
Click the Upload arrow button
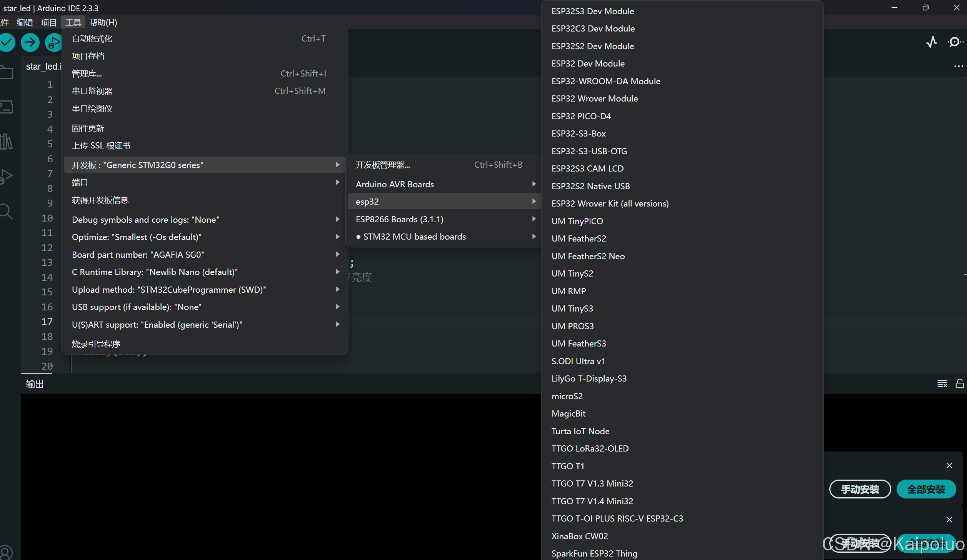[x=30, y=42]
